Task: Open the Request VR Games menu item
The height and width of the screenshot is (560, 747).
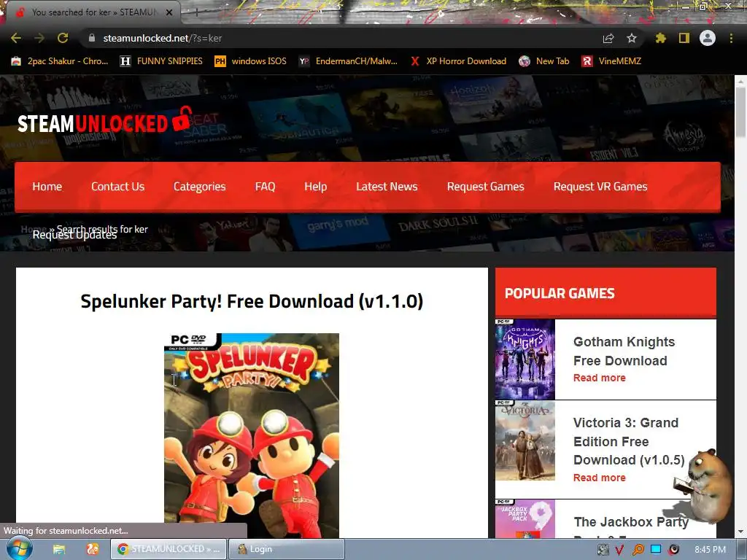Action: click(600, 187)
